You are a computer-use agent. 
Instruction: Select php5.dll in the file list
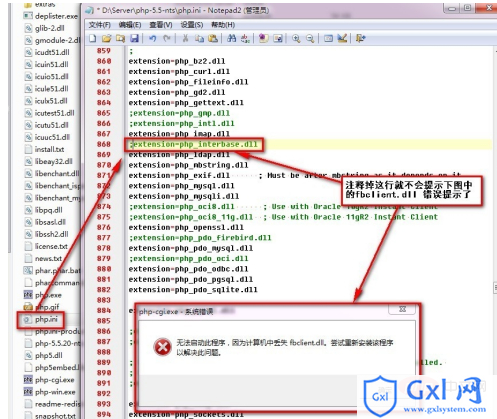tap(49, 355)
